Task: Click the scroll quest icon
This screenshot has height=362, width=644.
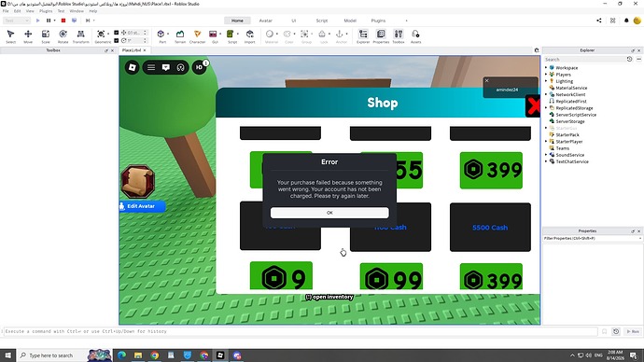Action: [x=137, y=182]
